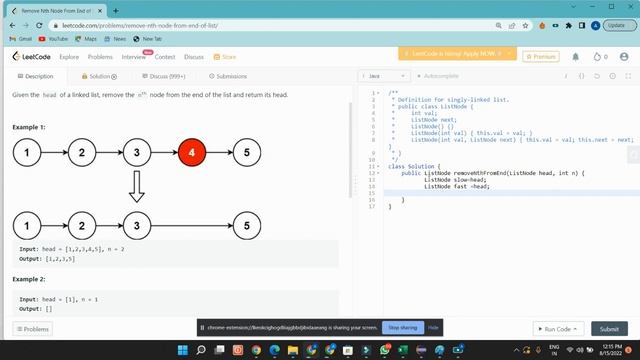
Task: Click the editor info icon
Action: click(x=566, y=76)
